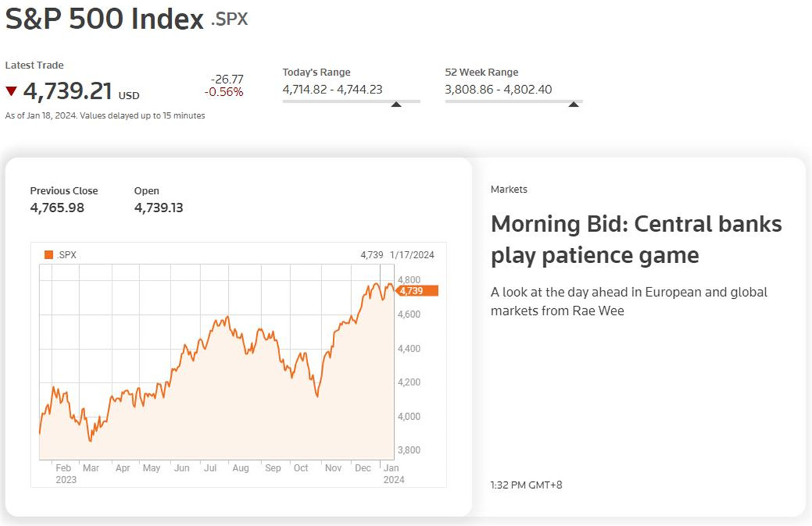
Task: Click the Feb 2023 label on chart axis
Action: [64, 473]
